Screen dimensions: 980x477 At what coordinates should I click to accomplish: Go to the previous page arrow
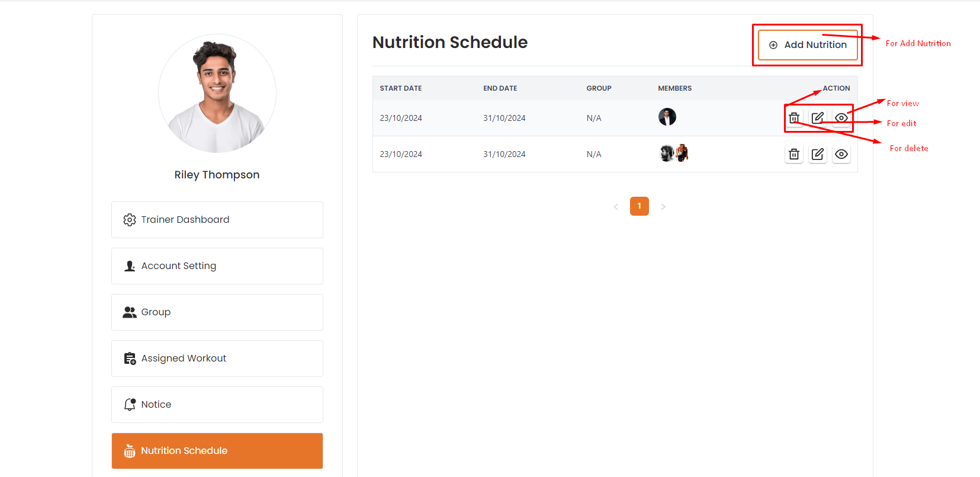tap(616, 207)
